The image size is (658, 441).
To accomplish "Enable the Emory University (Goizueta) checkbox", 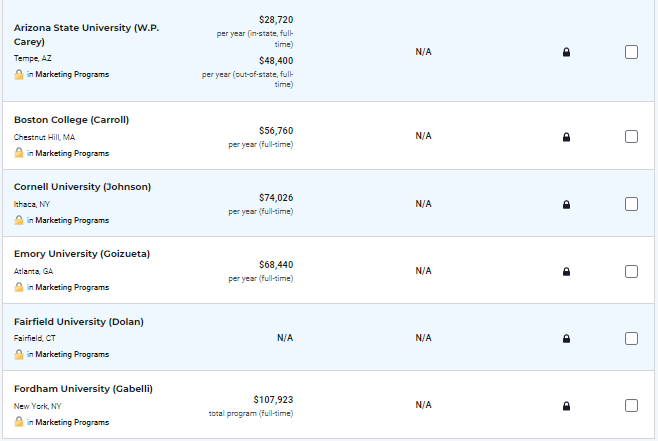I will pyautogui.click(x=631, y=271).
